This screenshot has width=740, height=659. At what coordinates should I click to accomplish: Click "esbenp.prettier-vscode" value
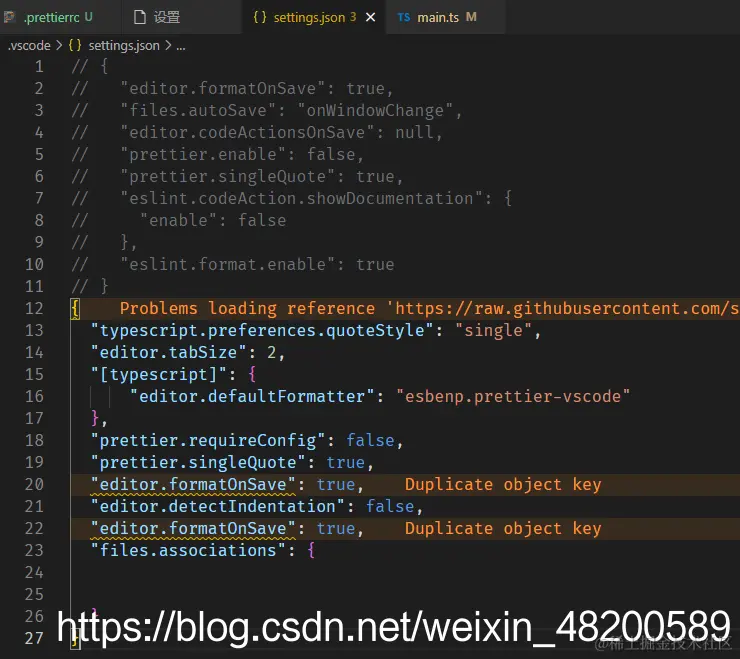513,397
